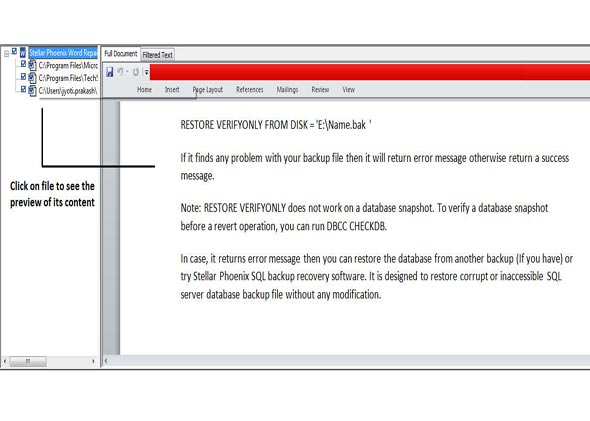Select the C:\Program Files\Tech file row
The width and height of the screenshot is (590, 421).
coord(68,78)
